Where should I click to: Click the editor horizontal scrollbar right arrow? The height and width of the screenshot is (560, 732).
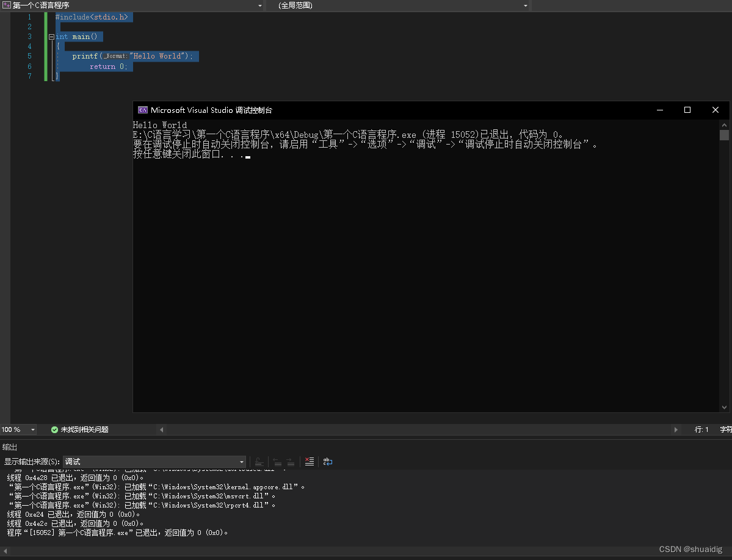675,429
